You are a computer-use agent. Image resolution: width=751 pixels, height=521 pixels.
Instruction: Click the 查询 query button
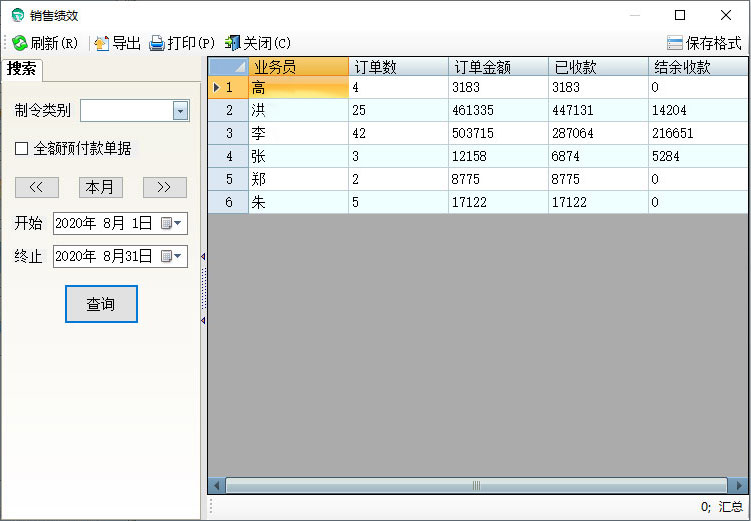101,304
